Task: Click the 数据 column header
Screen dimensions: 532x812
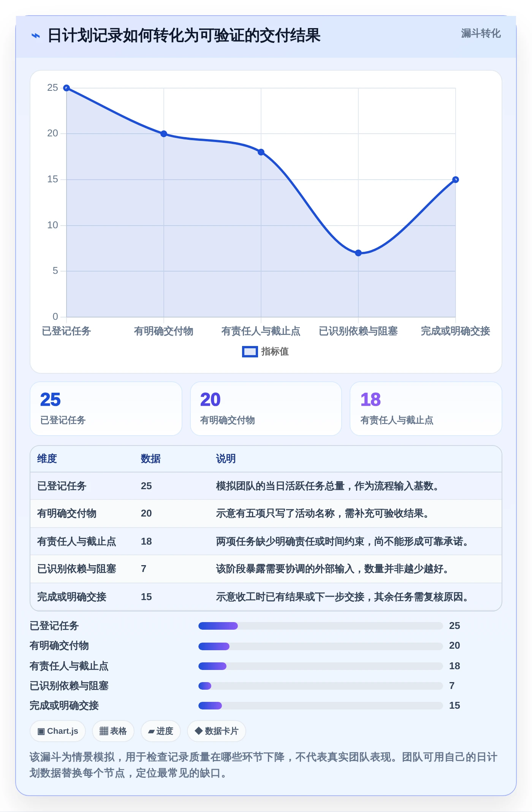Action: [151, 458]
